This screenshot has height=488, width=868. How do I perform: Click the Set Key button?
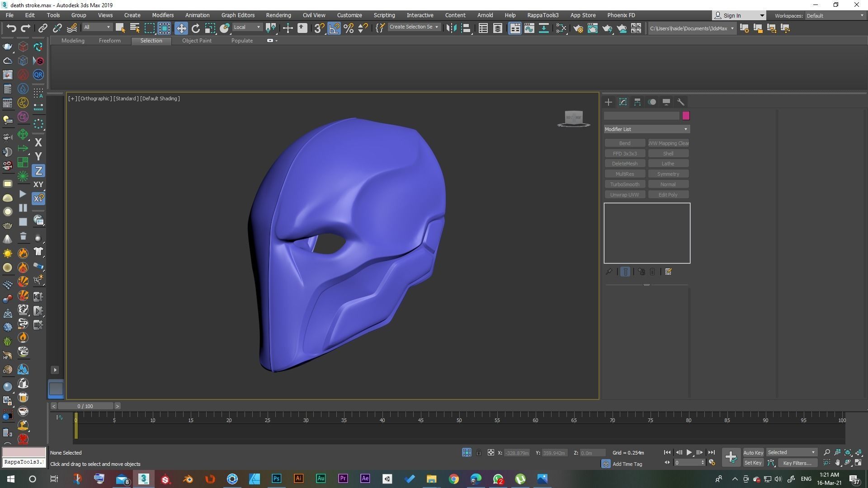coord(753,463)
